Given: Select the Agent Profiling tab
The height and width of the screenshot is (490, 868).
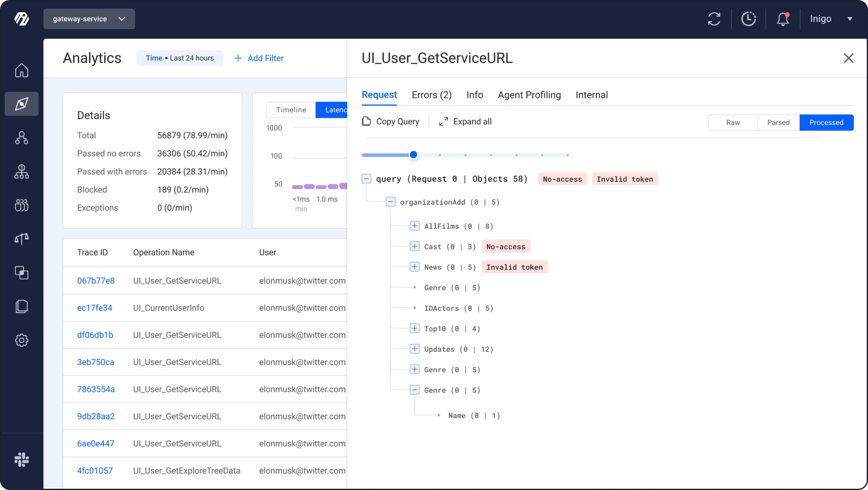Looking at the screenshot, I should tap(529, 95).
